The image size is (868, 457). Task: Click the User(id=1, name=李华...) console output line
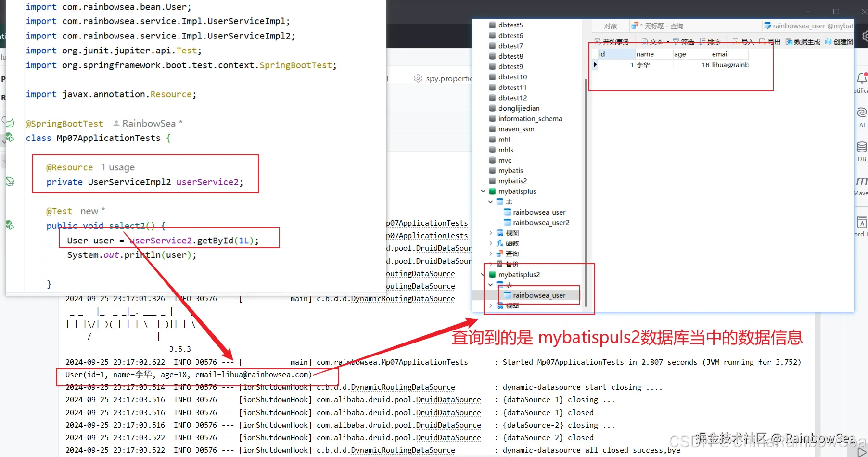click(x=189, y=375)
